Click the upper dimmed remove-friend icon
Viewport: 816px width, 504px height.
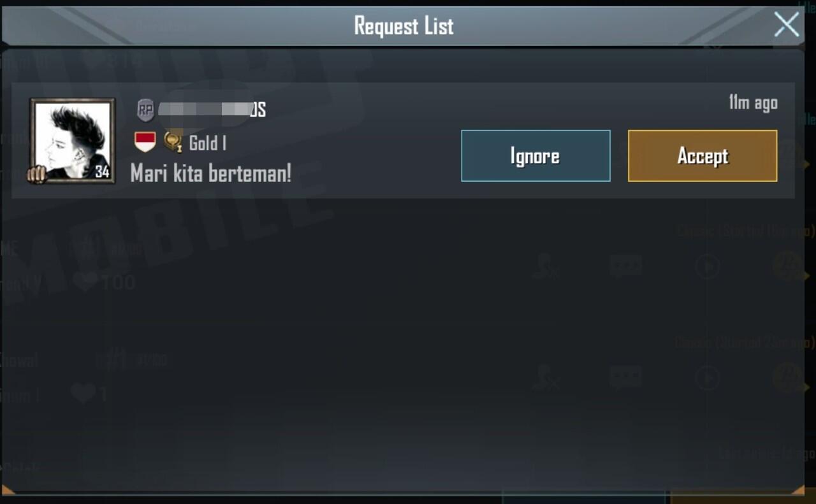click(x=546, y=266)
